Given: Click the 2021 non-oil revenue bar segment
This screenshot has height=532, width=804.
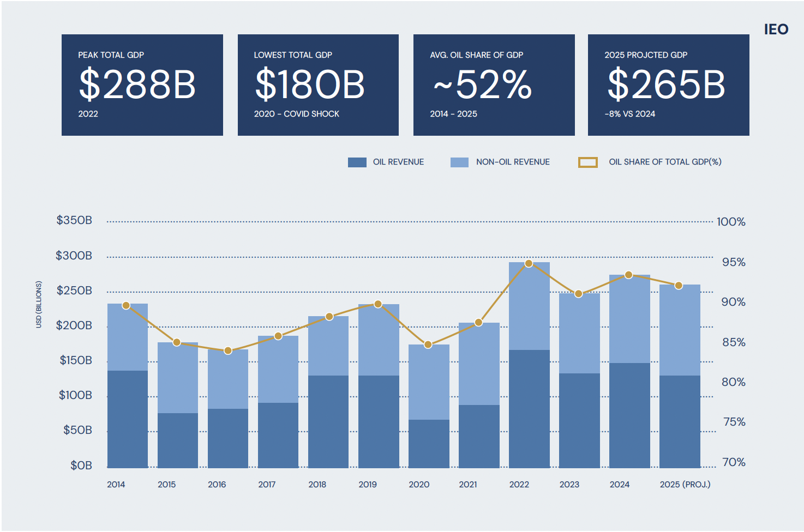Looking at the screenshot, I should pos(479,364).
